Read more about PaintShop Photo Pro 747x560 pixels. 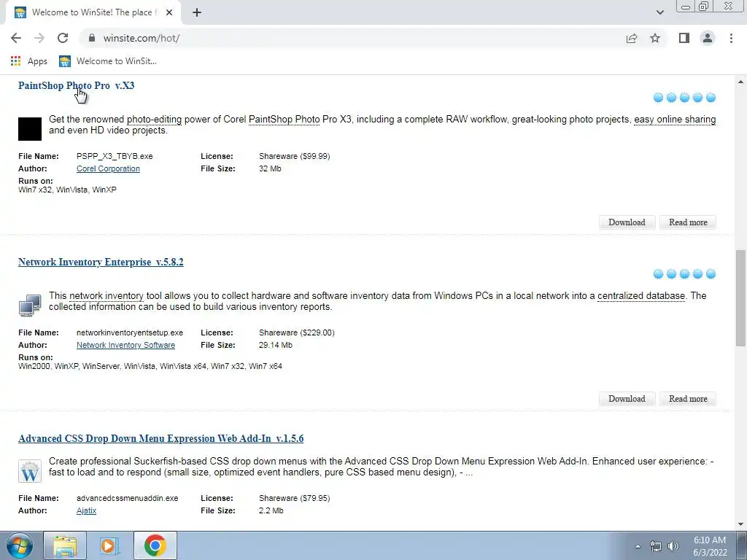(688, 222)
